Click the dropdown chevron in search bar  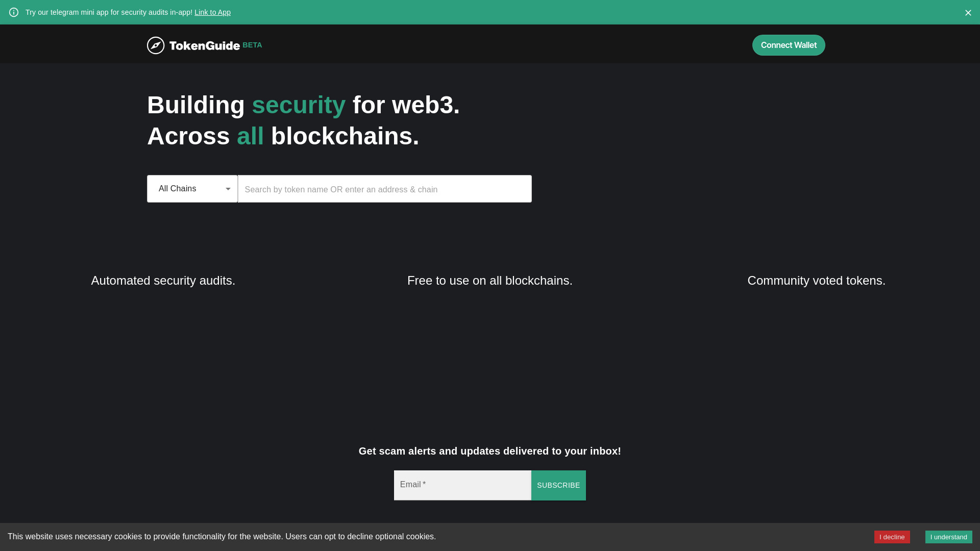point(228,188)
